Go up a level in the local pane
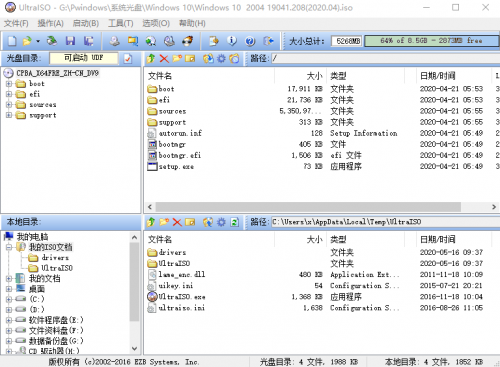The image size is (500, 367). [x=151, y=222]
